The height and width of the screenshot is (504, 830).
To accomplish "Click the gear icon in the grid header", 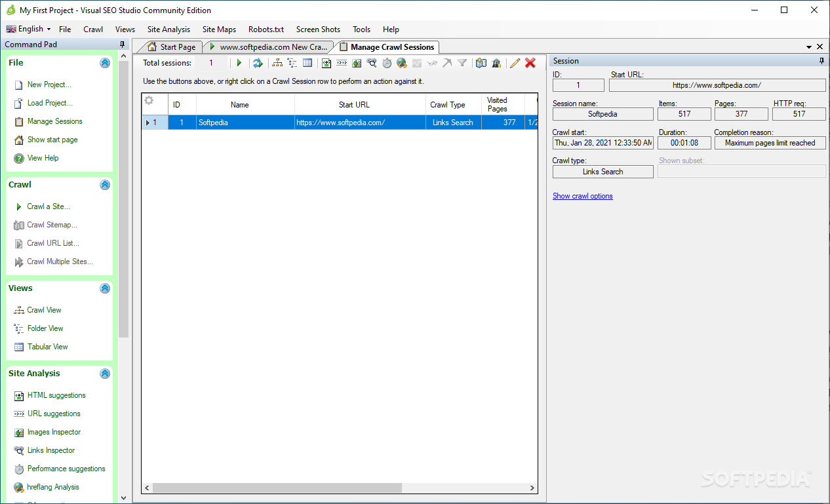I will [149, 100].
